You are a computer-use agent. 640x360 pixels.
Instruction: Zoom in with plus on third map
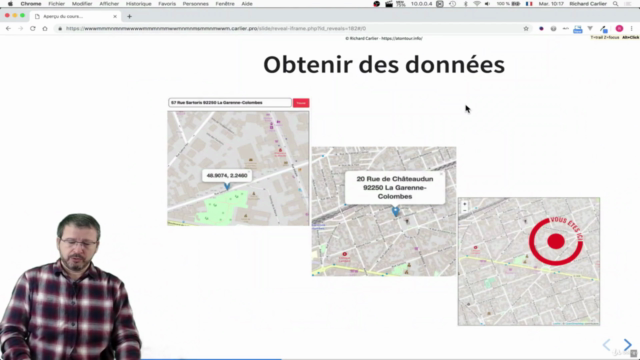464,204
